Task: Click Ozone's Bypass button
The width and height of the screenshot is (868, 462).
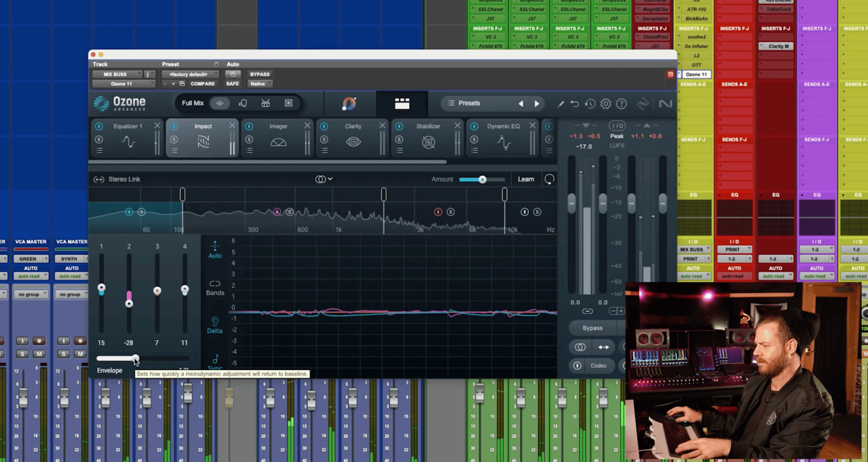Action: click(592, 328)
